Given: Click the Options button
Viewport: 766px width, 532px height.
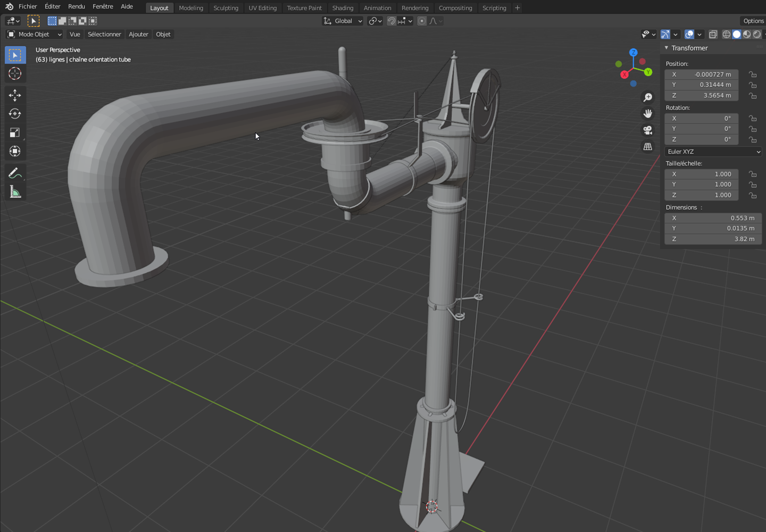Looking at the screenshot, I should [x=753, y=21].
